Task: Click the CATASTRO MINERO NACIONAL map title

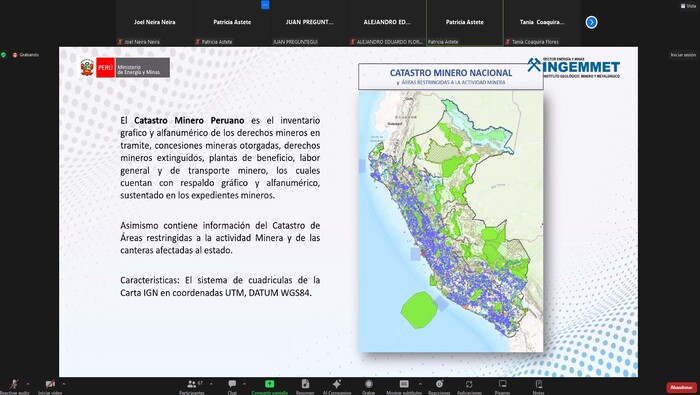Action: (x=450, y=73)
